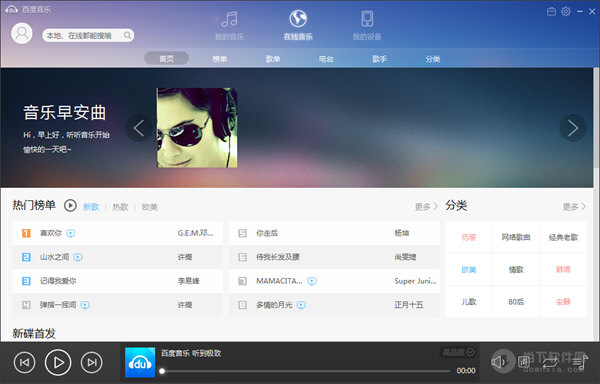Click the 音乐早安曲 banner title
This screenshot has height=384, width=600.
pos(65,112)
